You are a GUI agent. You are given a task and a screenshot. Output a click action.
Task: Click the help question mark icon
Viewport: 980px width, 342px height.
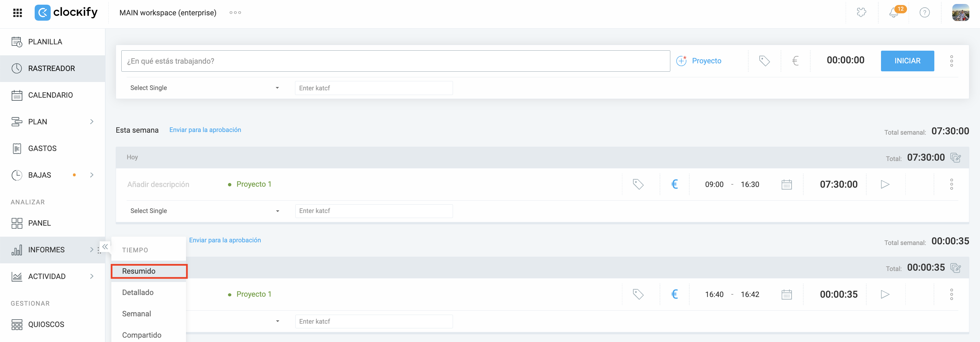924,13
